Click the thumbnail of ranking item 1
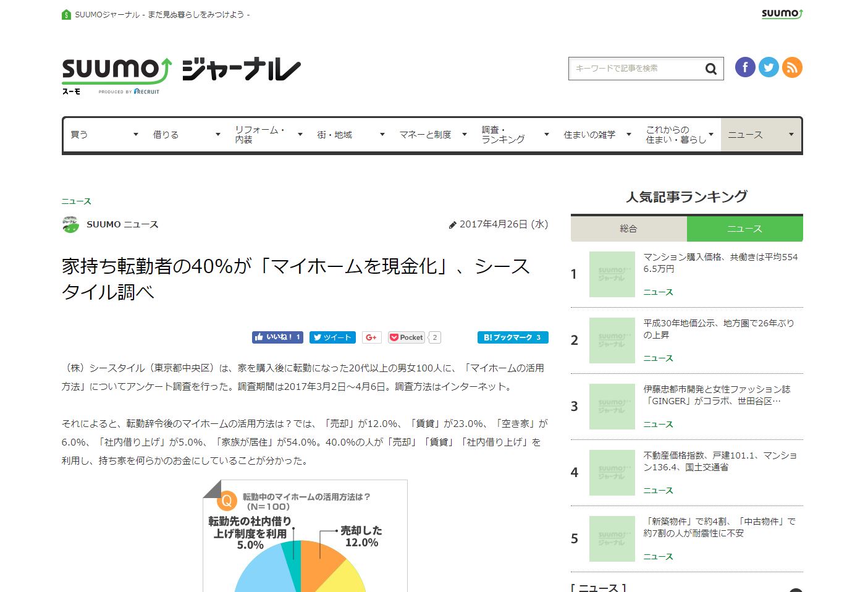The width and height of the screenshot is (868, 592). (612, 274)
